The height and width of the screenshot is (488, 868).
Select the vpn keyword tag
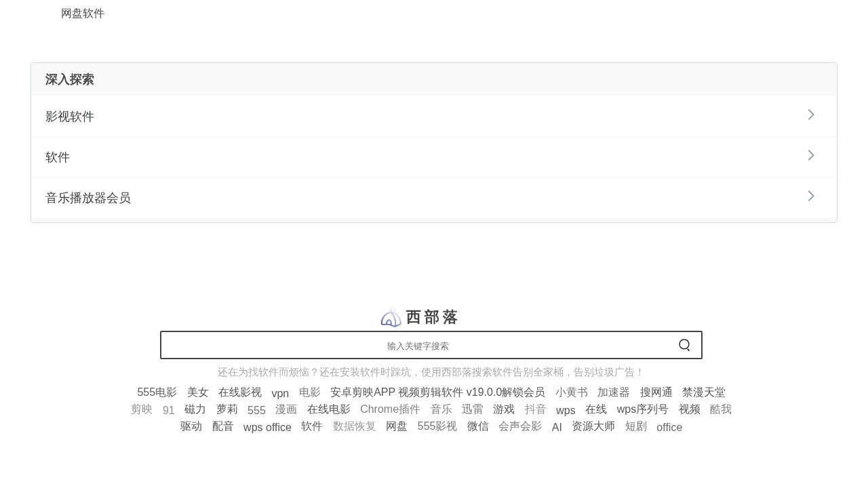click(x=280, y=393)
